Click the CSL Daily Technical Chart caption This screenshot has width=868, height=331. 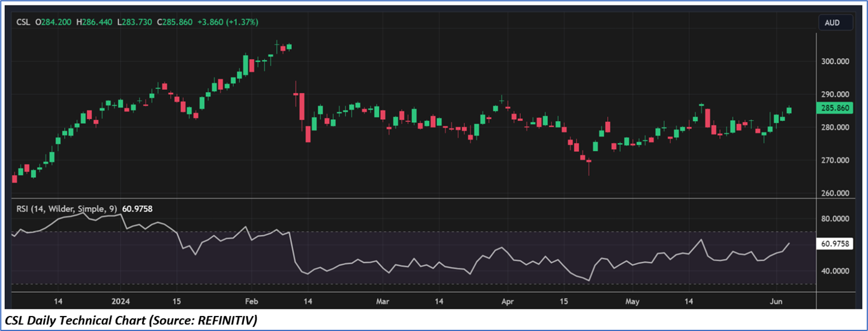pyautogui.click(x=131, y=321)
